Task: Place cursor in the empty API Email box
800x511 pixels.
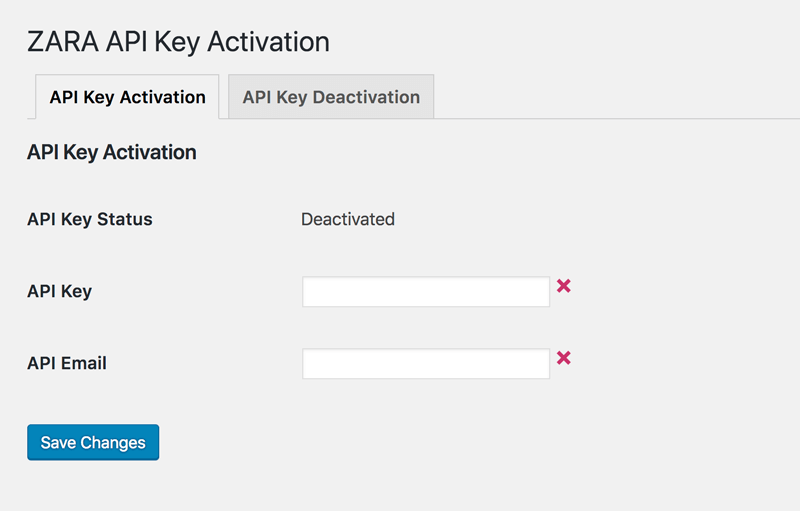Action: (x=426, y=364)
